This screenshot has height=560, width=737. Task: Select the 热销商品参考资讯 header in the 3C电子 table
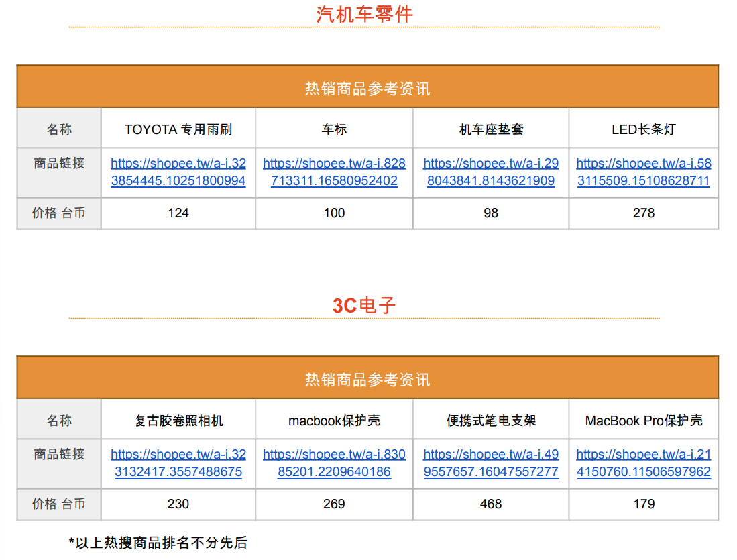(367, 380)
